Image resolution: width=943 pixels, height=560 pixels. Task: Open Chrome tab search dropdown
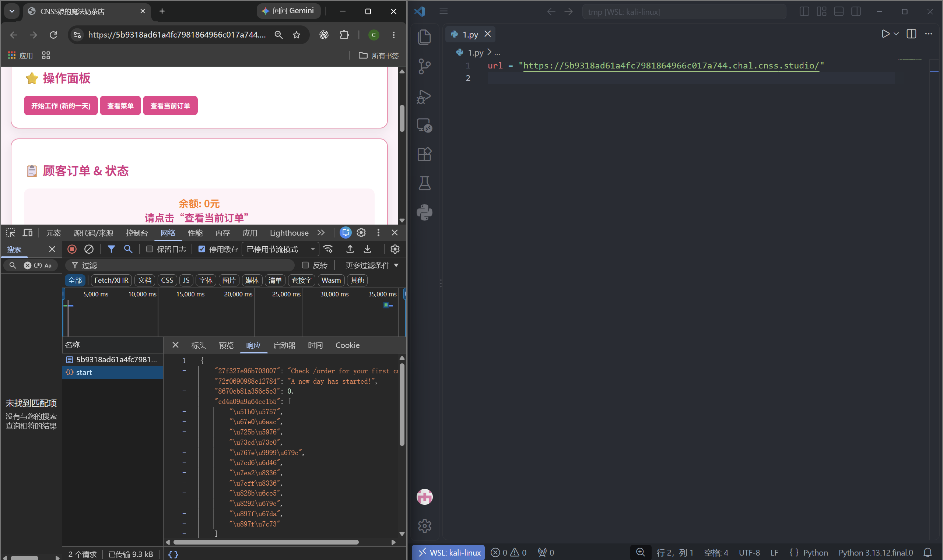tap(12, 11)
